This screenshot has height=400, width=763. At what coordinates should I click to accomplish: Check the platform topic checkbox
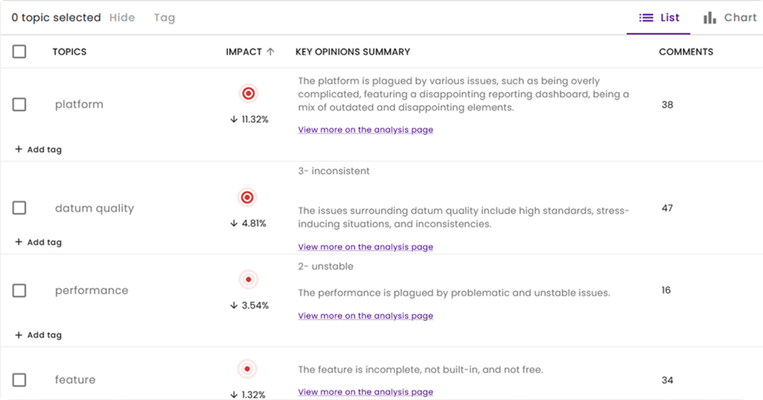19,105
